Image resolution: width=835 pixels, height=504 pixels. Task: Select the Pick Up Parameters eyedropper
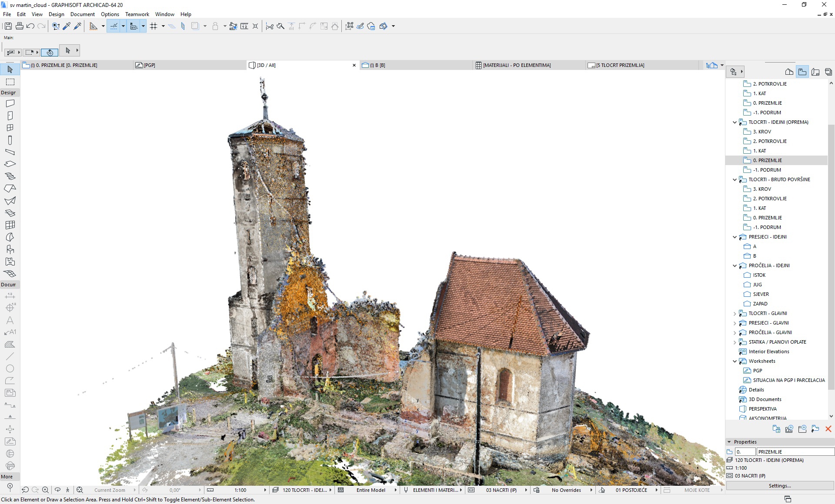click(67, 26)
